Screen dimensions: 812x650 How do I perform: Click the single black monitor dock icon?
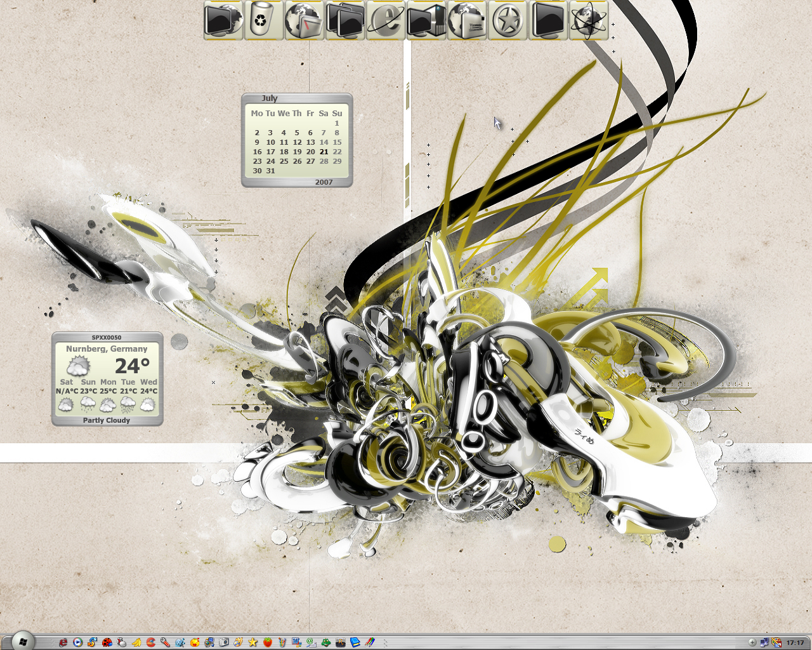tap(548, 20)
